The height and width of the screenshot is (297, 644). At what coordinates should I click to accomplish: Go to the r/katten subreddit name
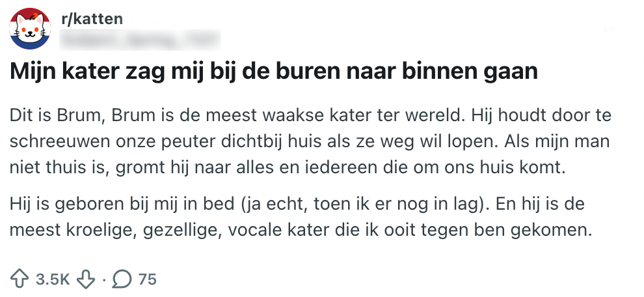pos(96,19)
